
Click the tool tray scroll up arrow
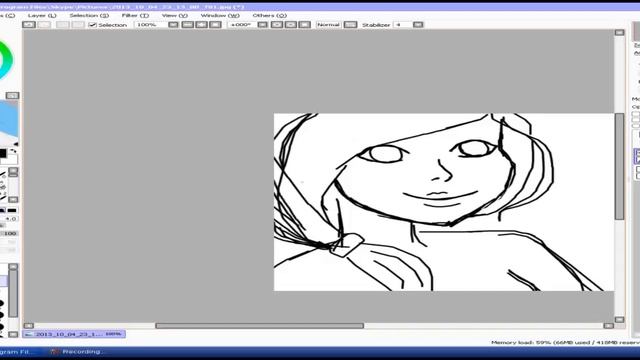pos(13,170)
